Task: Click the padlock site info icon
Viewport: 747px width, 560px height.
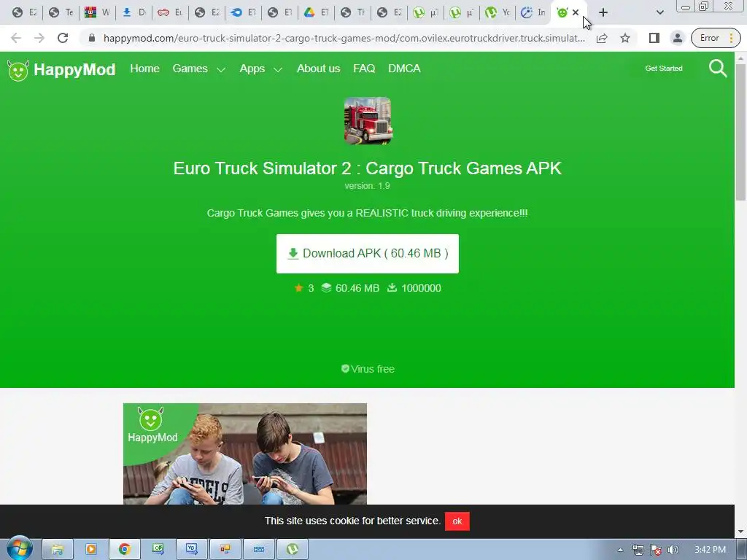Action: pos(92,38)
